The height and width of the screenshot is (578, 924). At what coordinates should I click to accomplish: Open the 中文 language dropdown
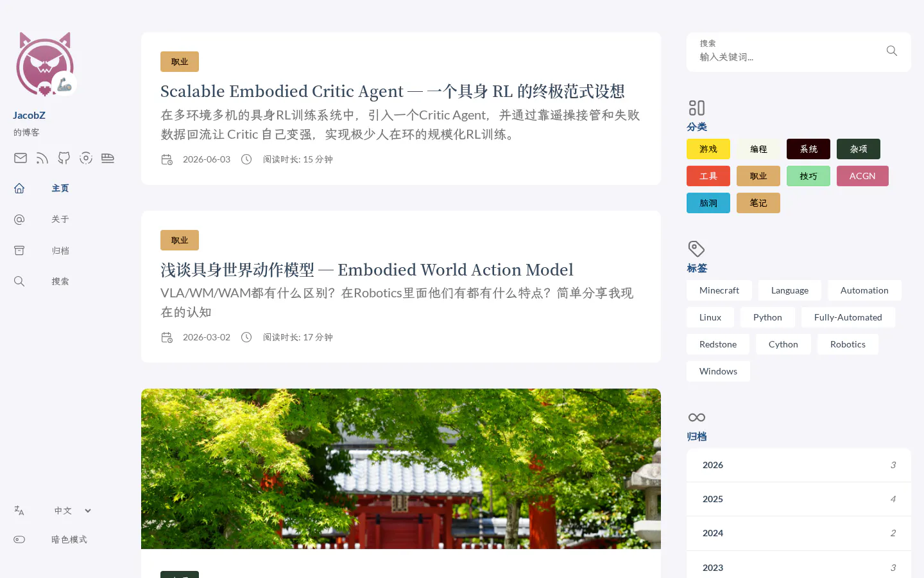73,511
